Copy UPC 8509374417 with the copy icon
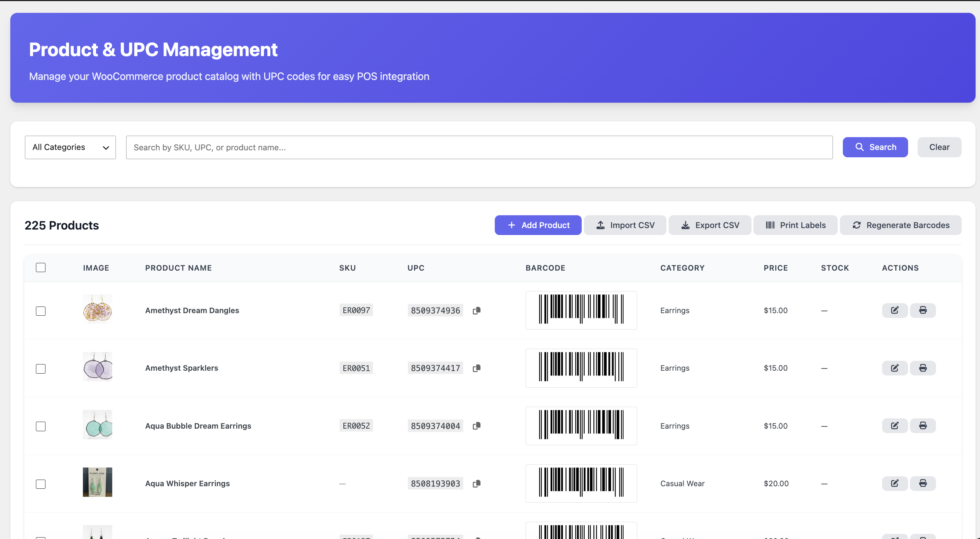The image size is (980, 539). (476, 368)
